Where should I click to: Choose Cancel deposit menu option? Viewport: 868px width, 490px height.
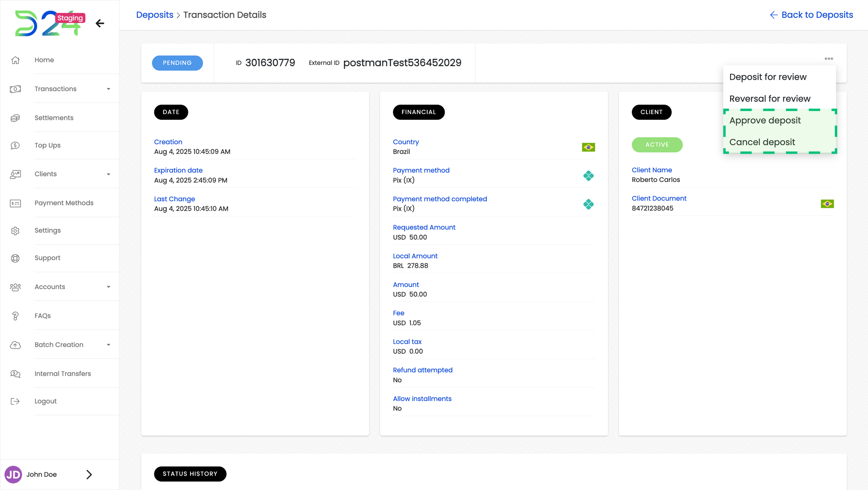[x=762, y=142]
